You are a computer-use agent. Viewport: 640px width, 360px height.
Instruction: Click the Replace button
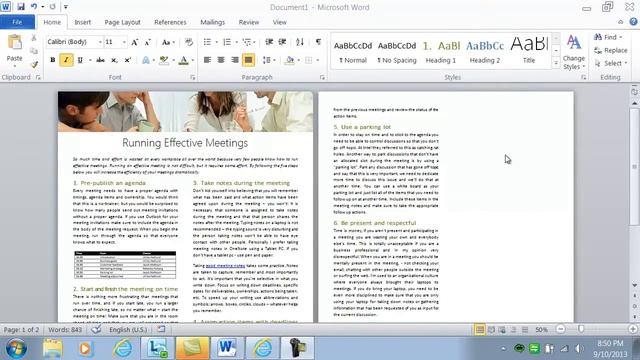coord(611,50)
